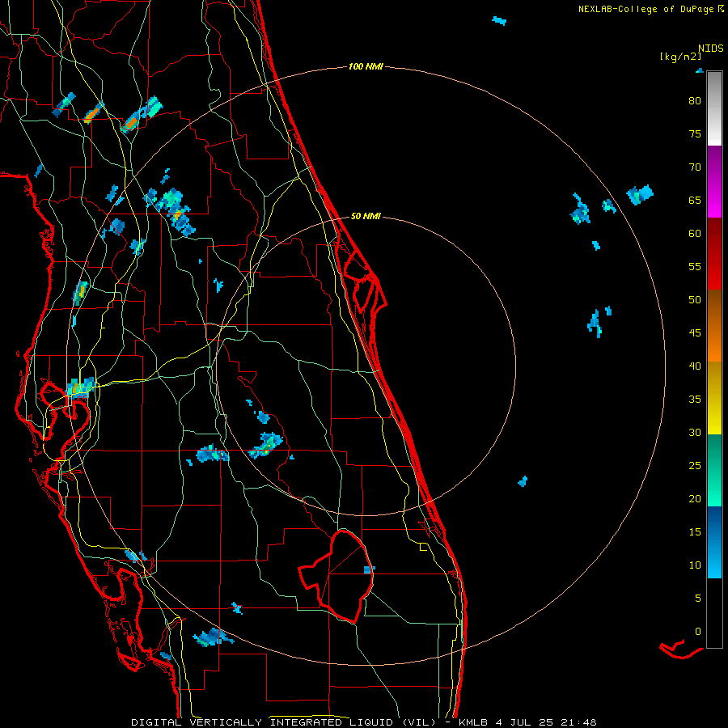Screen dimensions: 728x728
Task: Click the scale value 30
Action: [695, 433]
